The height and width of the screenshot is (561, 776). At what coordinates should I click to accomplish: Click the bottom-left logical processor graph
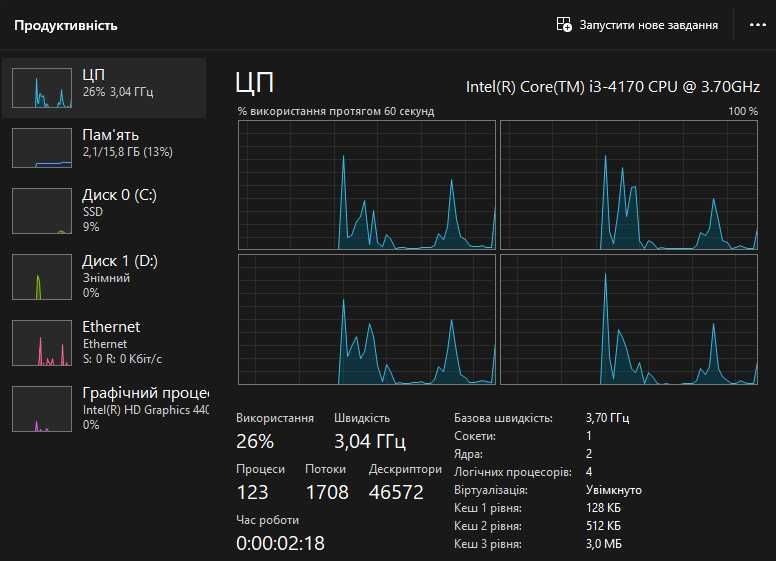pyautogui.click(x=367, y=320)
